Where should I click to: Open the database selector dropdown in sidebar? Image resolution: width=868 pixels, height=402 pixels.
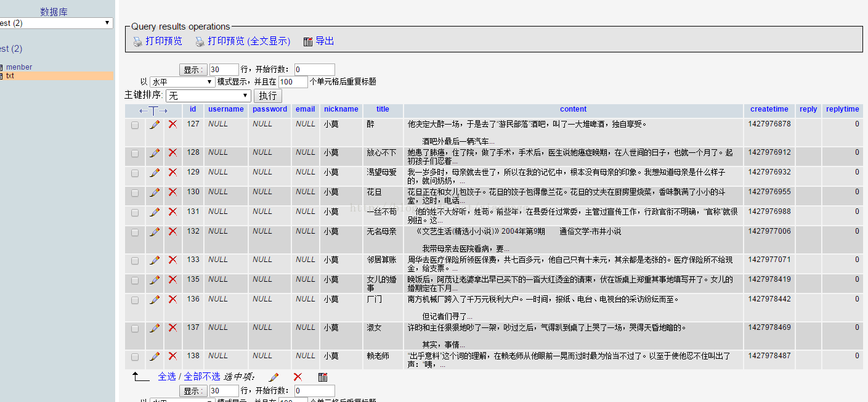click(56, 23)
